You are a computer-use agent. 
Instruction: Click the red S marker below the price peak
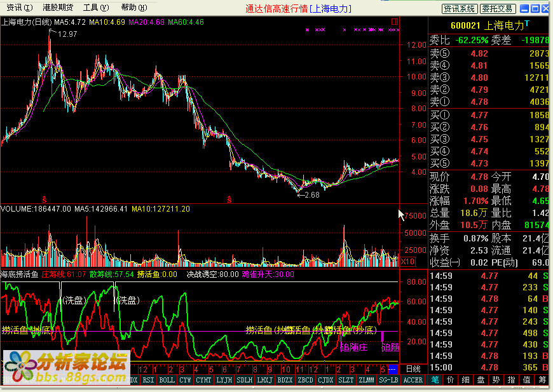(44, 199)
